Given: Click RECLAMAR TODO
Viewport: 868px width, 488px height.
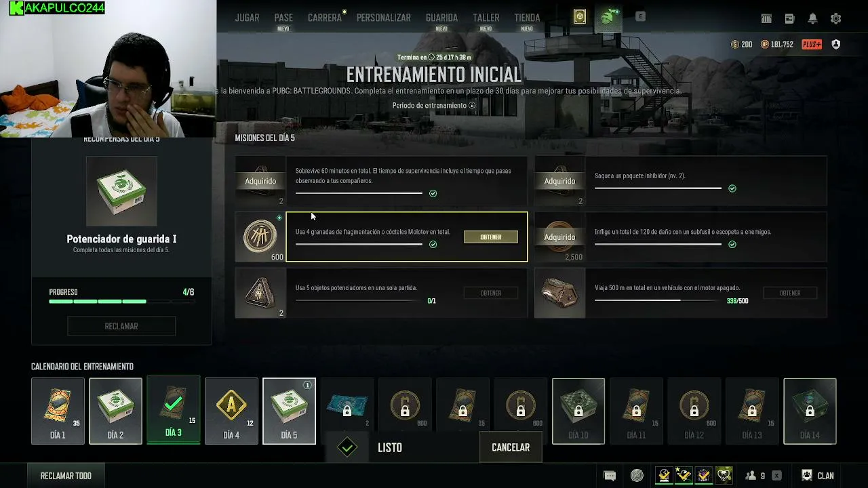Looking at the screenshot, I should pyautogui.click(x=66, y=476).
